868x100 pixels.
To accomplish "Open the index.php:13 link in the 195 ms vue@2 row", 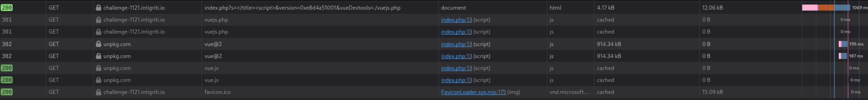I will [456, 44].
